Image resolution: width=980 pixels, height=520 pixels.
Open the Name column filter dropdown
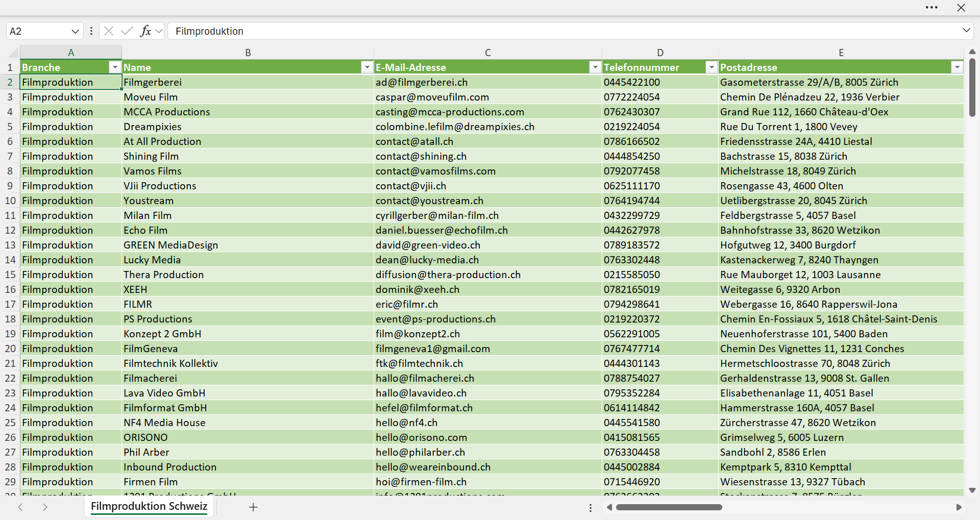(367, 67)
